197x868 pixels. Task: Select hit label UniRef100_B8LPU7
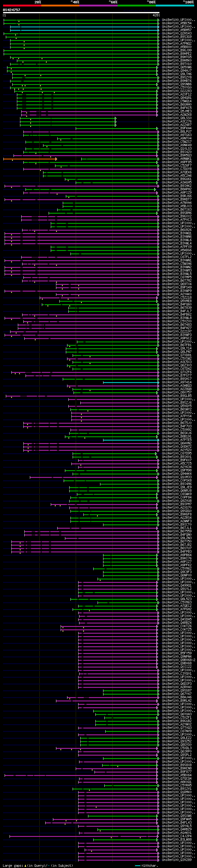point(177,131)
